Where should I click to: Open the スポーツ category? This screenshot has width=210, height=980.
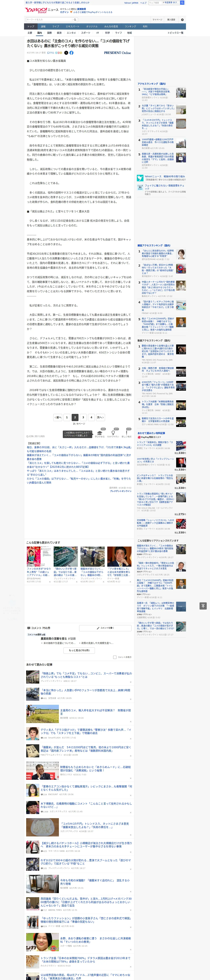coord(86,33)
